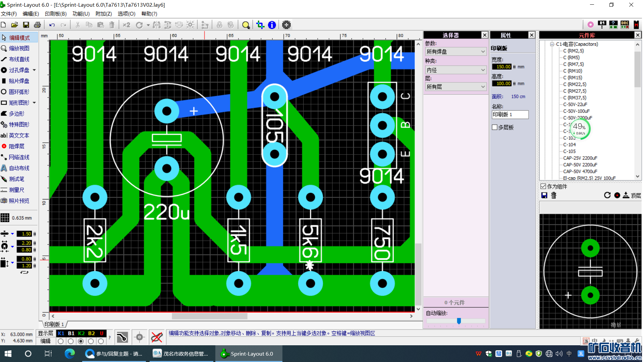Select CAP-25V 2200uF in the library
644x362 pixels.
(580, 158)
